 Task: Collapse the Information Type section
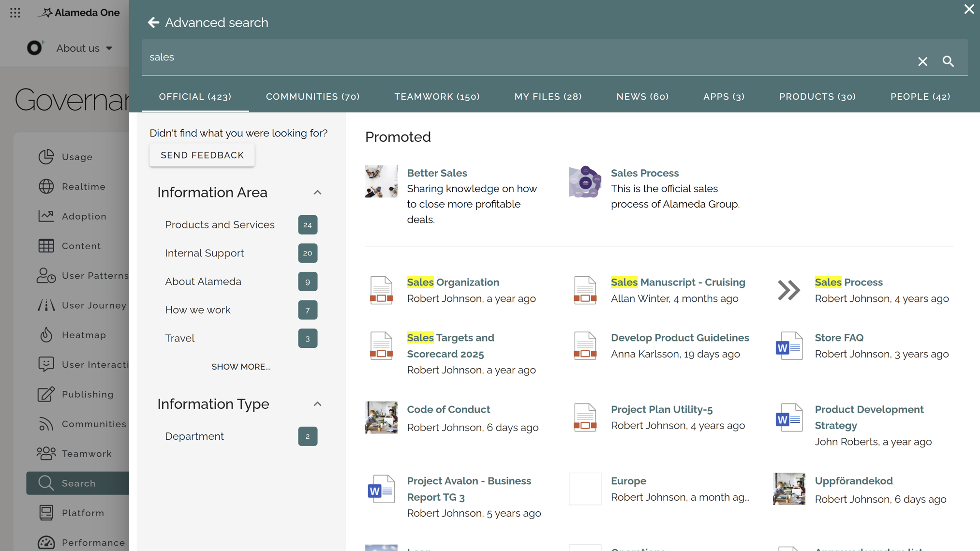[317, 404]
